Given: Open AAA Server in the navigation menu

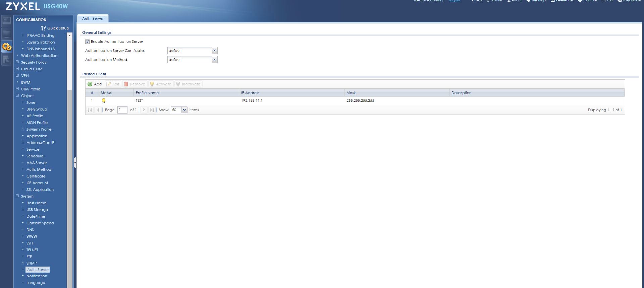Looking at the screenshot, I should pyautogui.click(x=37, y=163).
